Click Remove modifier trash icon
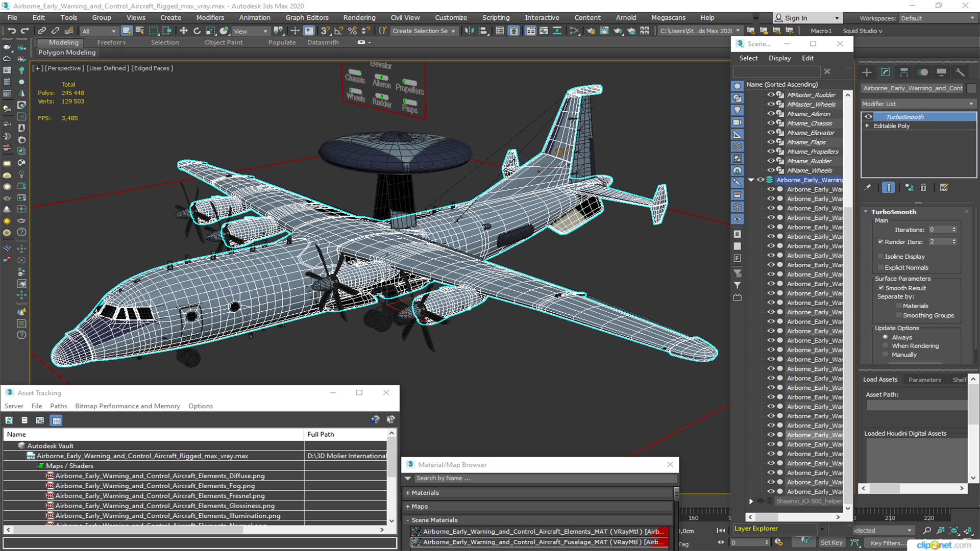Screen dimensions: 980x551 click(x=923, y=188)
